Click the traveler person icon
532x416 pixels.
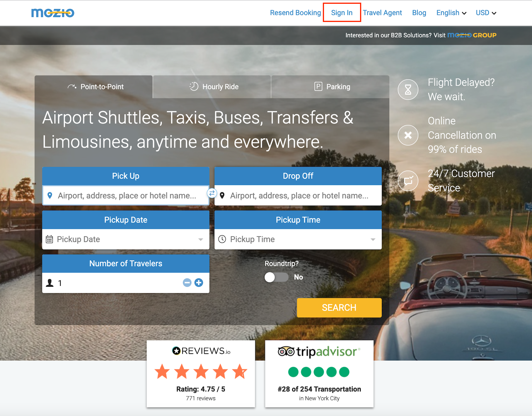click(50, 283)
